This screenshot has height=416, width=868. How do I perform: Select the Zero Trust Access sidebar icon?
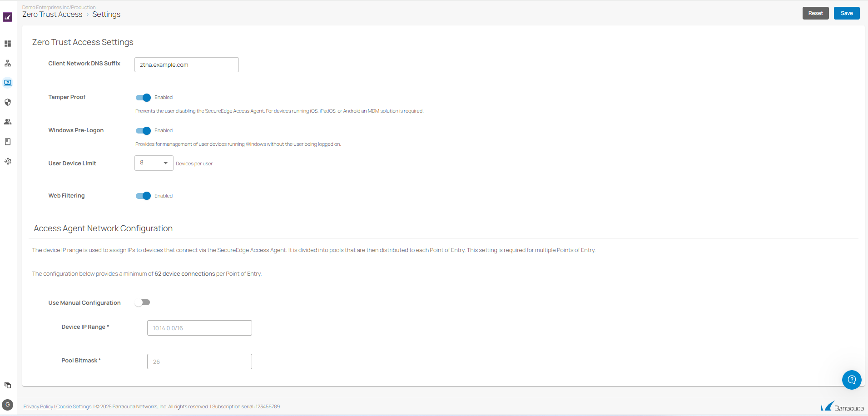(x=8, y=83)
